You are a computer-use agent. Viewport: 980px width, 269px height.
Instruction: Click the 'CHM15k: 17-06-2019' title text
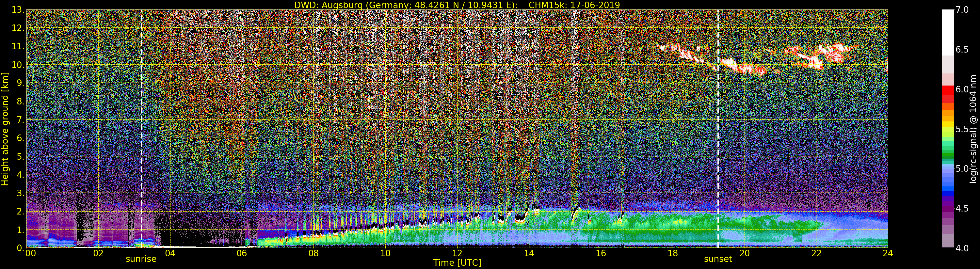[x=574, y=5]
